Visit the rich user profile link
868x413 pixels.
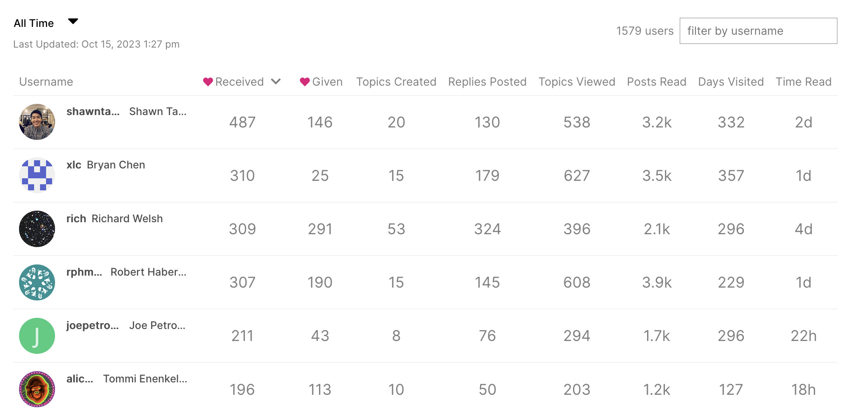[76, 219]
